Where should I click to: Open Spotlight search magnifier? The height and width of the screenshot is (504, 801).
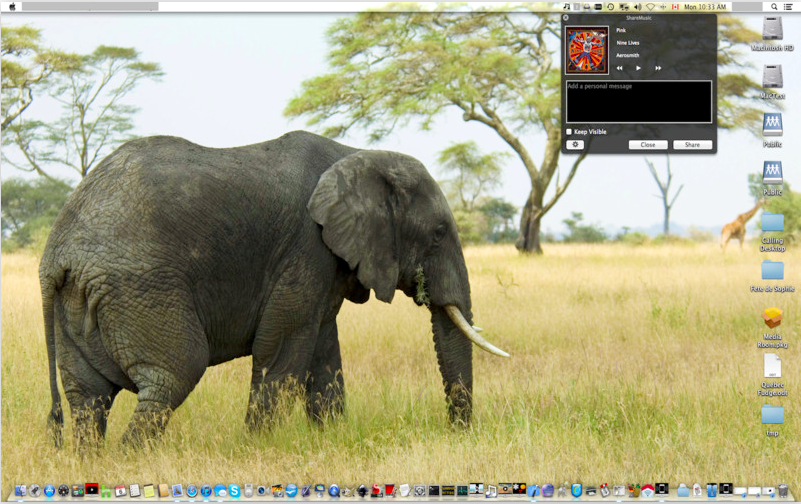coord(774,7)
